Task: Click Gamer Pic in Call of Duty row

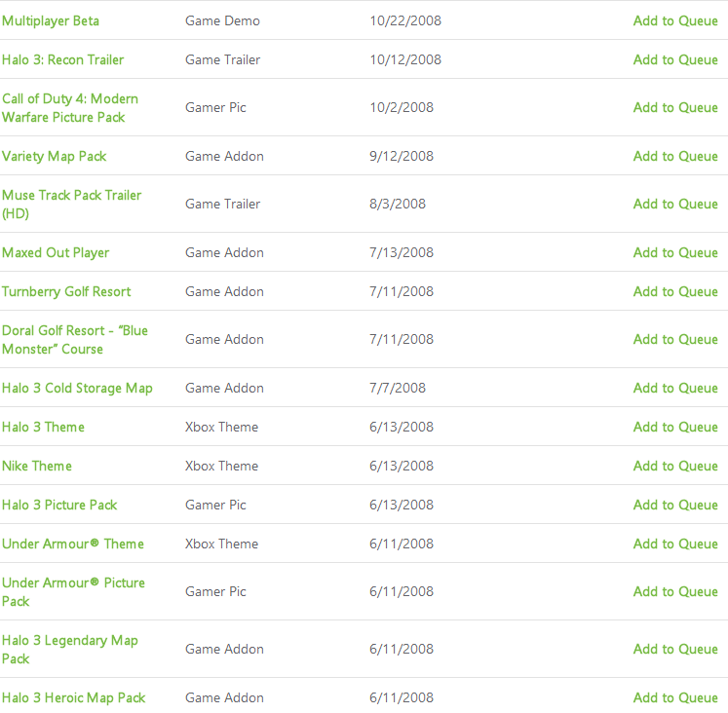Action: tap(215, 107)
